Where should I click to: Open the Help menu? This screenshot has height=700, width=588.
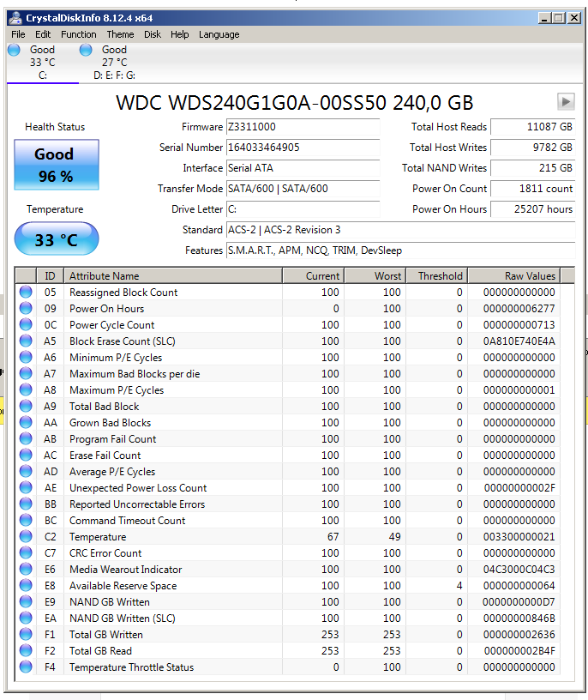(x=180, y=34)
